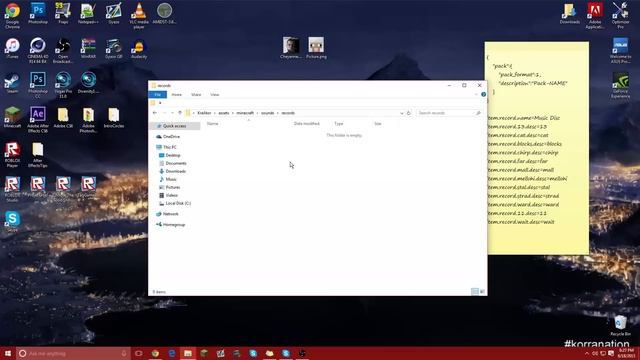
Task: Launch Adobe After Effects CS6 shortcut
Action: (x=38, y=120)
